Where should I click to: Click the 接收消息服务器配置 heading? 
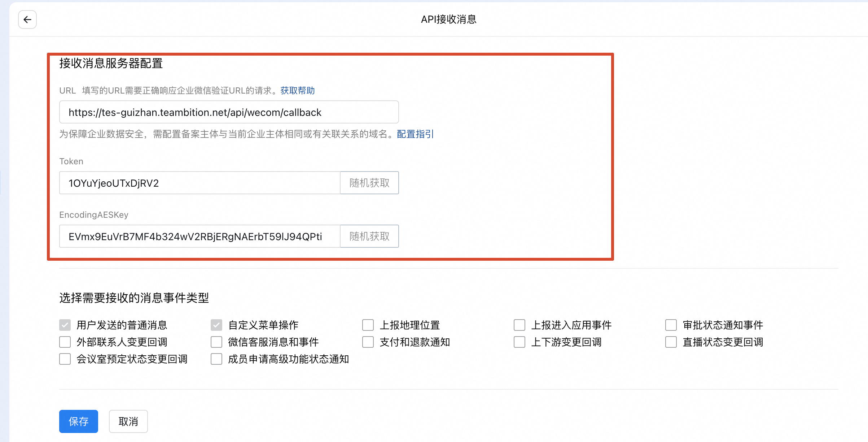(x=111, y=63)
